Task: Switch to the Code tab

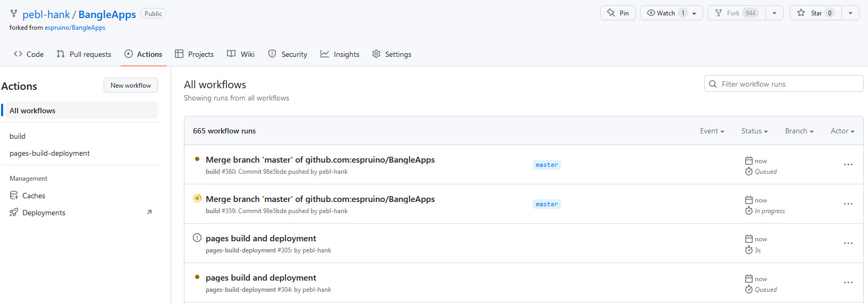Action: pos(29,54)
